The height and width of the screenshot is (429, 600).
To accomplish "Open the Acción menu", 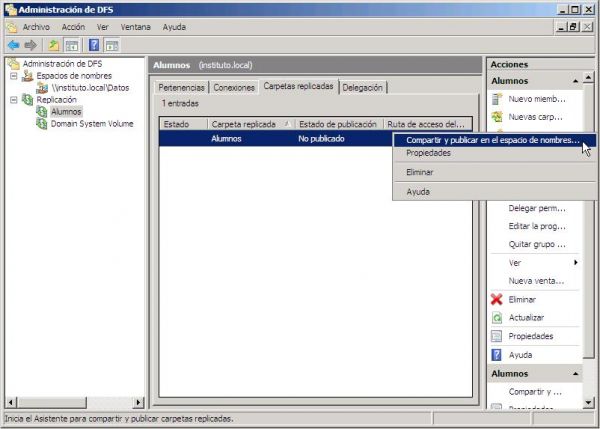I will point(73,27).
